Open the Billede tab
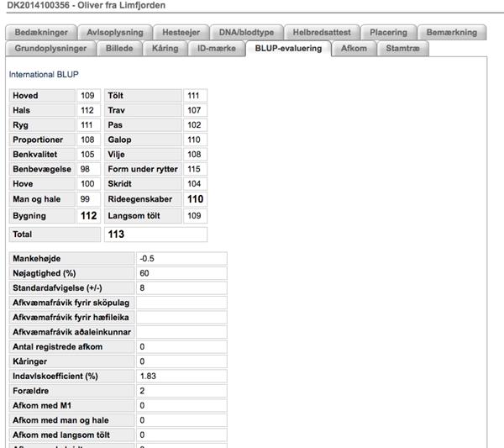 pyautogui.click(x=119, y=49)
